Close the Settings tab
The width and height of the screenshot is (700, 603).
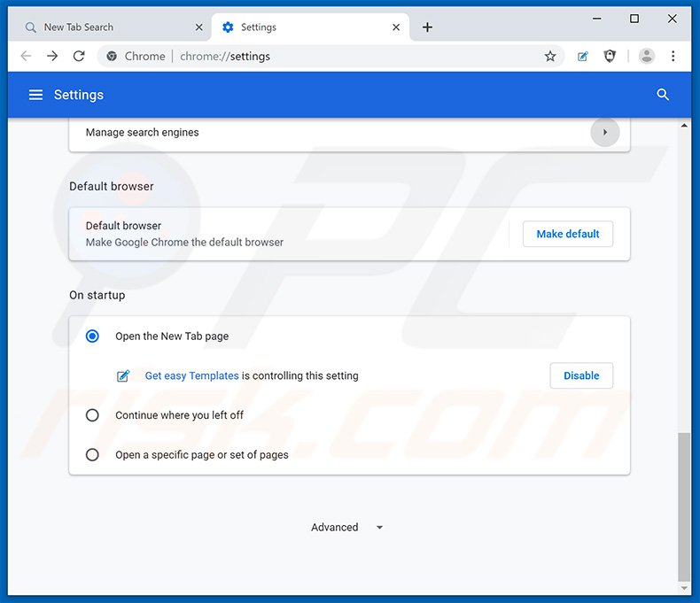pos(396,27)
